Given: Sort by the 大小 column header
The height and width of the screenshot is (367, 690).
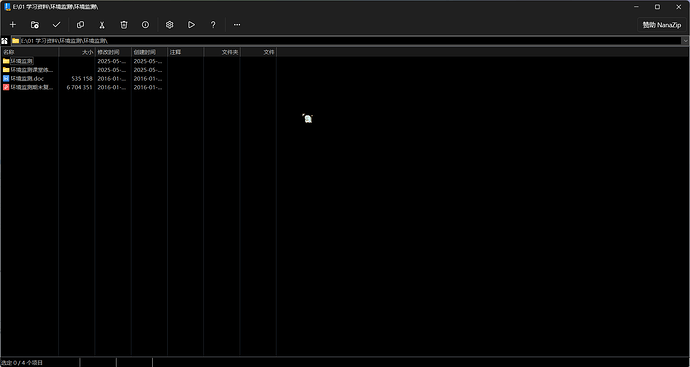Looking at the screenshot, I should (77, 52).
